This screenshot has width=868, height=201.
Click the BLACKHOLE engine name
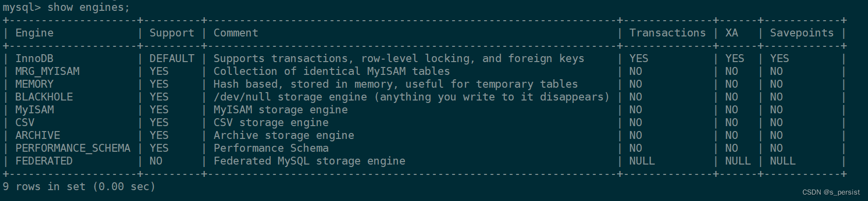[44, 97]
